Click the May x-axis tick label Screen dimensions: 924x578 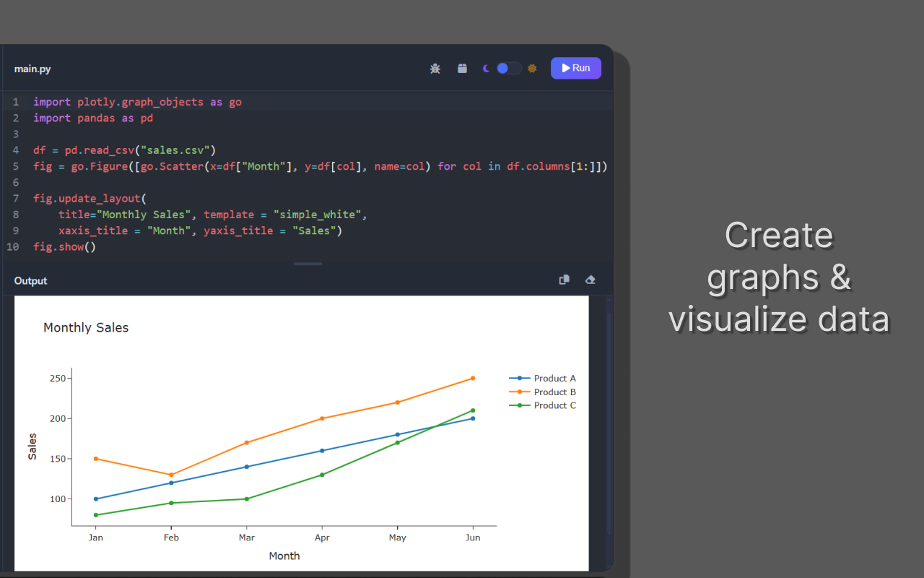click(397, 538)
